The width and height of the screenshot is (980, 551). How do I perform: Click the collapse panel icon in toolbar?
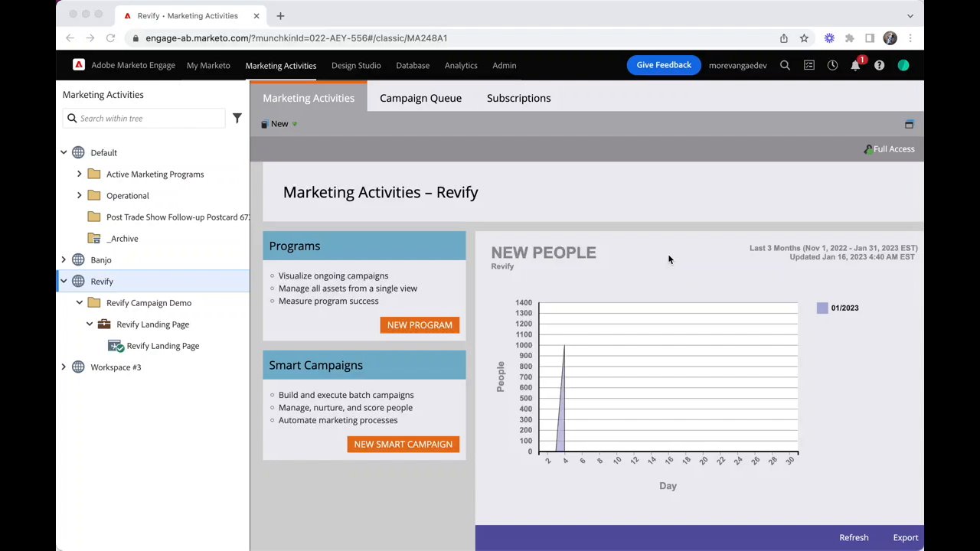(909, 124)
